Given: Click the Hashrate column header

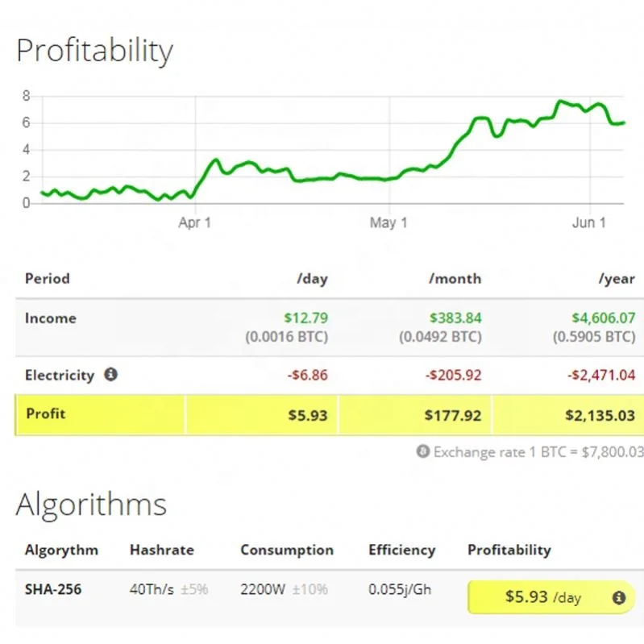Looking at the screenshot, I should click(x=161, y=550).
